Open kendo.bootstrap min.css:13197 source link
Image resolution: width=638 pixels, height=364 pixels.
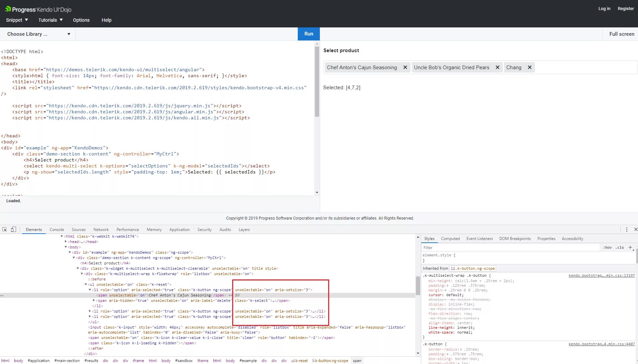tap(602, 276)
